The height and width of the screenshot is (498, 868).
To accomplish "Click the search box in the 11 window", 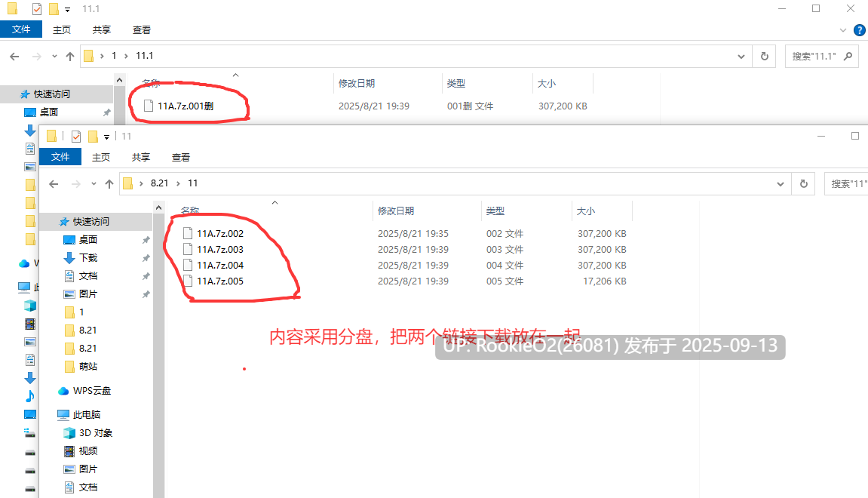I will pyautogui.click(x=846, y=184).
